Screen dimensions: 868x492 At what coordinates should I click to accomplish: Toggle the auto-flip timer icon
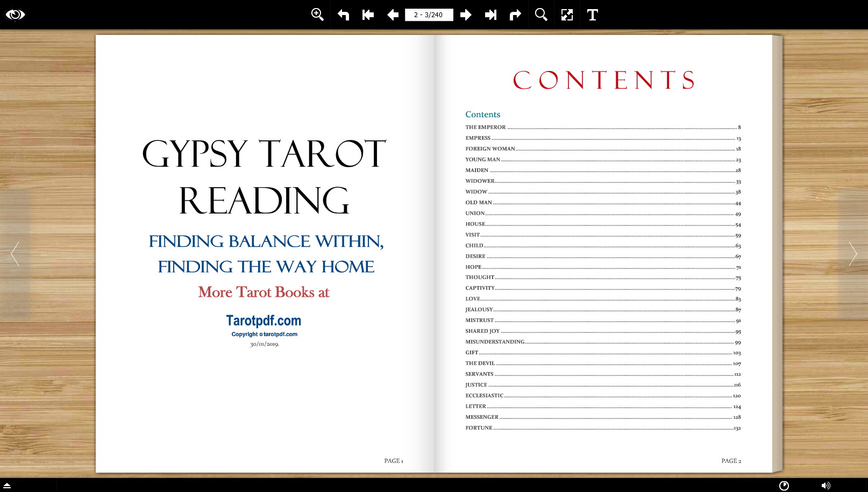tap(784, 486)
